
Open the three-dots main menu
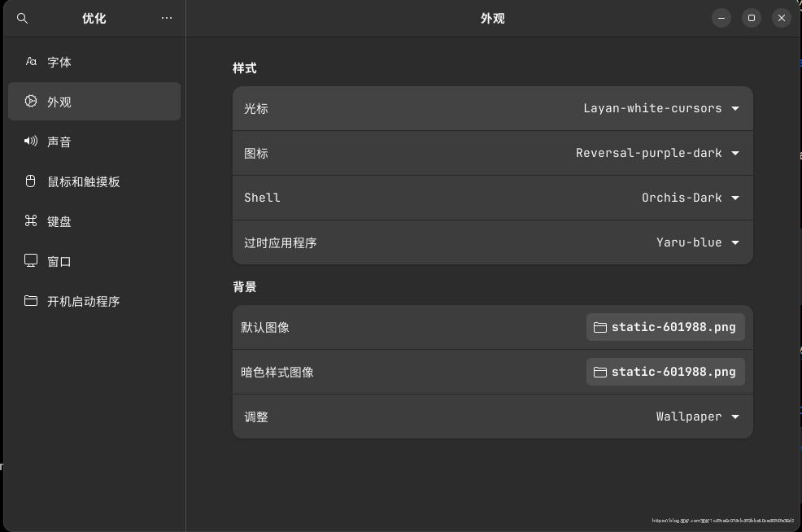[x=167, y=18]
